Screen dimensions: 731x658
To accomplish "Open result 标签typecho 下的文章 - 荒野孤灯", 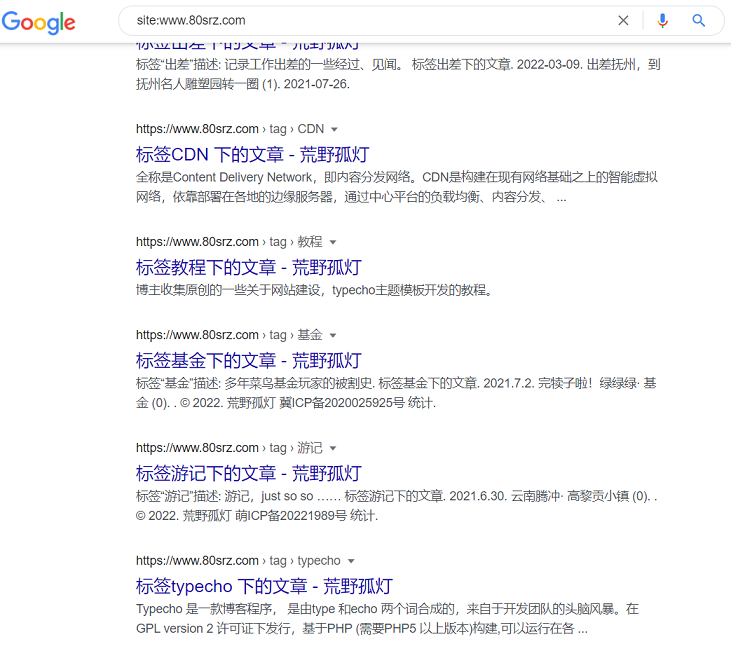I will click(264, 587).
